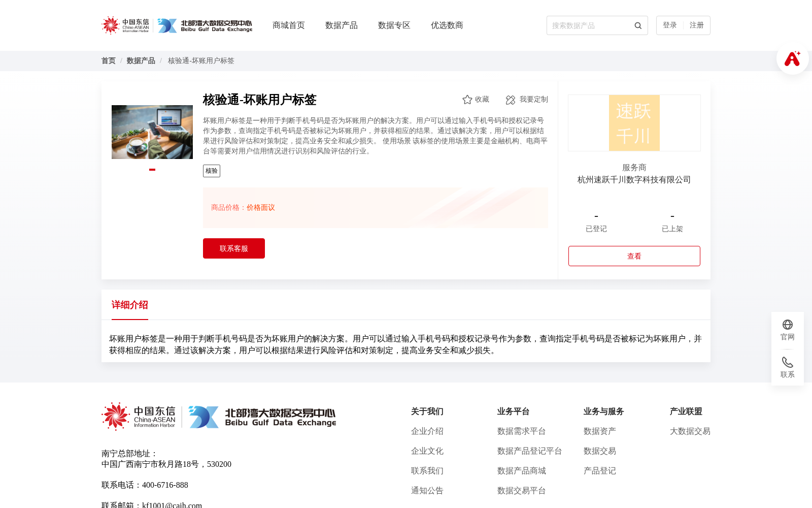Viewport: 812px width, 508px height.
Task: Click the breadcrumb text 核验通-坏账用户标签
Action: [x=201, y=61]
